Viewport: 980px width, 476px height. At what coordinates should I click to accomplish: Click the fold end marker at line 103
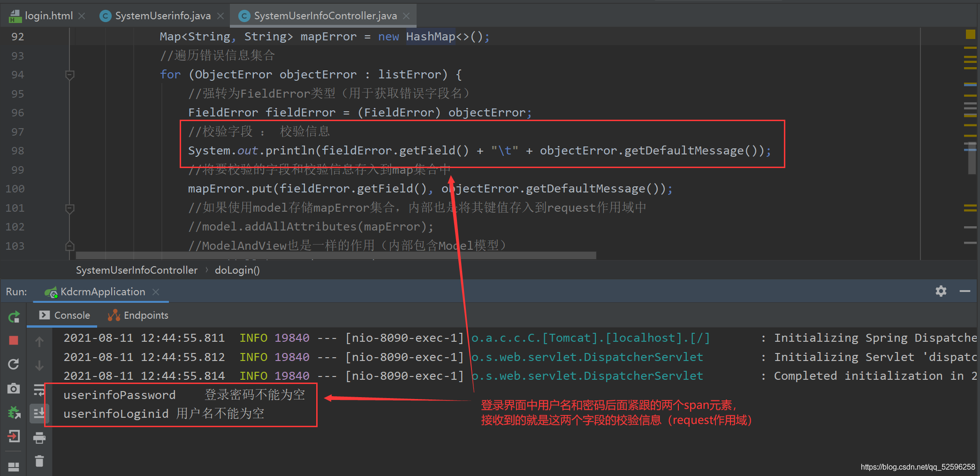tap(70, 246)
